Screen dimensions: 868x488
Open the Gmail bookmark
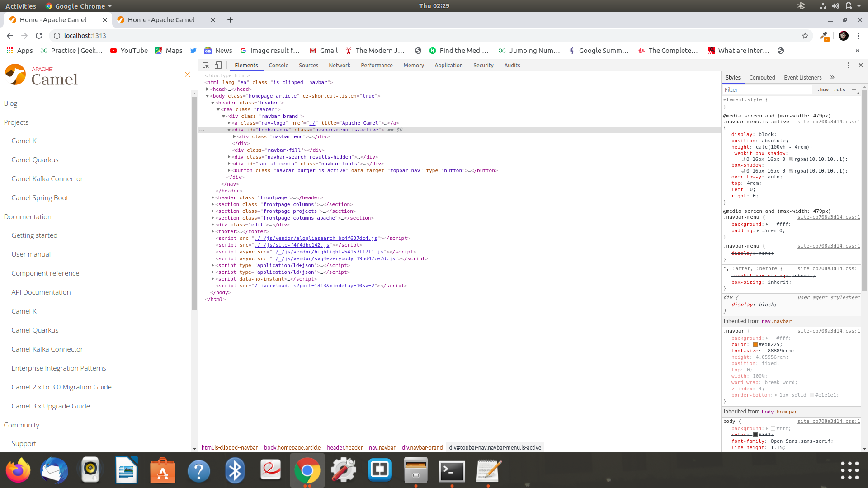coord(324,51)
